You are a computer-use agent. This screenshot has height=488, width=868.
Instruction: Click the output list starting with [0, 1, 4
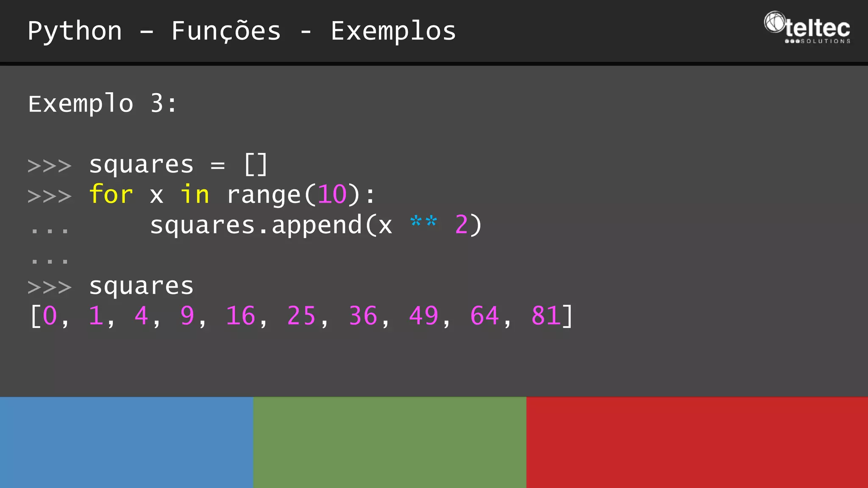(301, 316)
